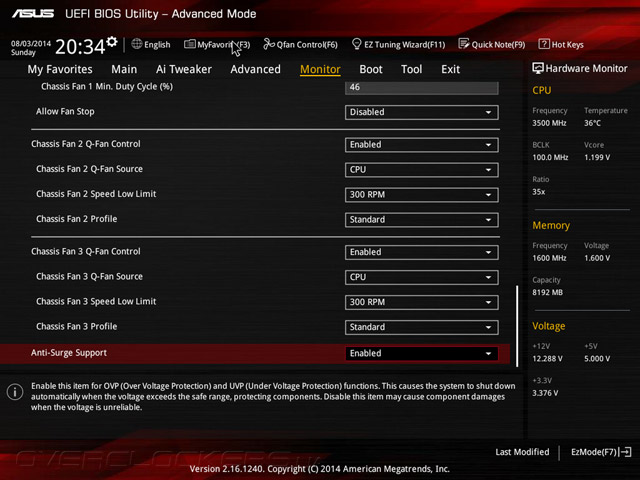Click Chassis Fan 3 Profile label
Image resolution: width=640 pixels, height=480 pixels.
(x=77, y=327)
